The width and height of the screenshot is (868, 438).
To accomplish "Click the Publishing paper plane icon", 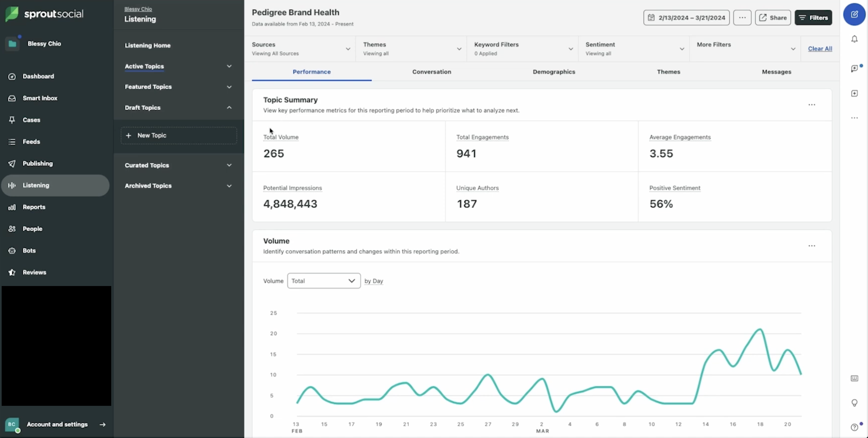I will coord(12,164).
